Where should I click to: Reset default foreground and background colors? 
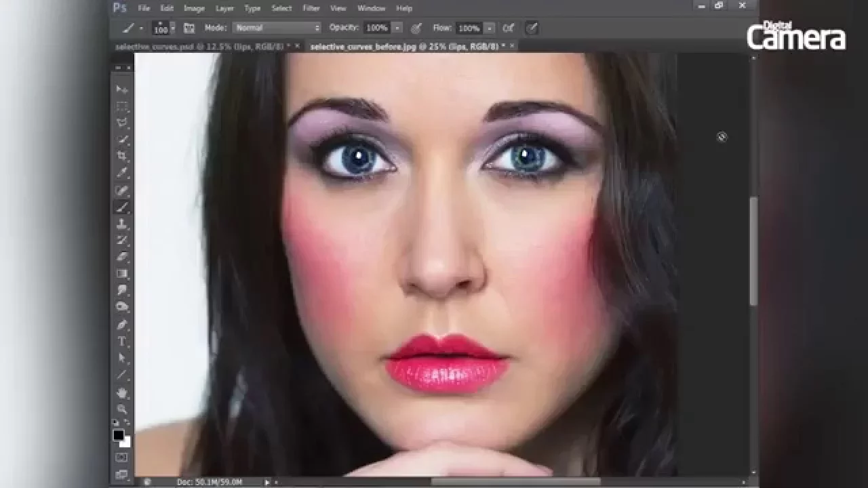click(x=116, y=423)
